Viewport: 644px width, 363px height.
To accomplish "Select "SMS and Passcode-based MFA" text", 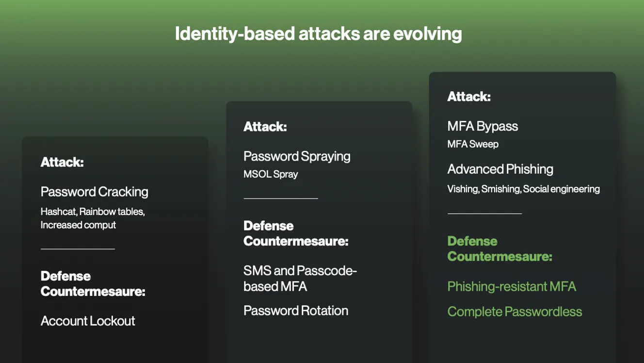I will 300,278.
